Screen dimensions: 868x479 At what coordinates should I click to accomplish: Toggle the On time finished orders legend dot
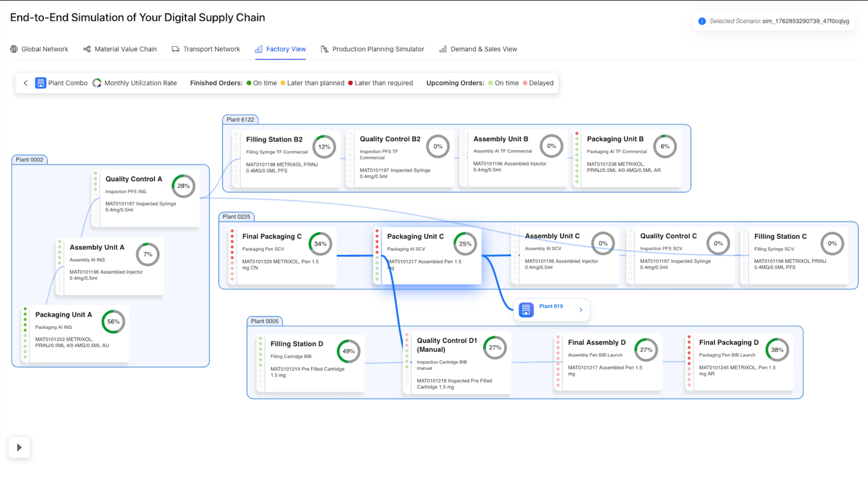tap(249, 83)
